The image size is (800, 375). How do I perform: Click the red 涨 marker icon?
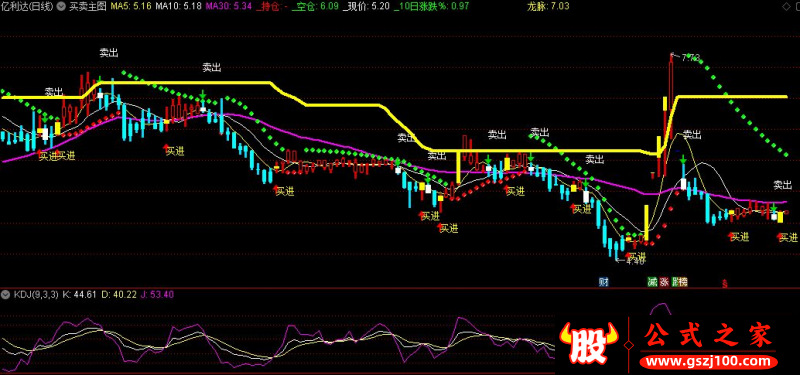coord(664,282)
